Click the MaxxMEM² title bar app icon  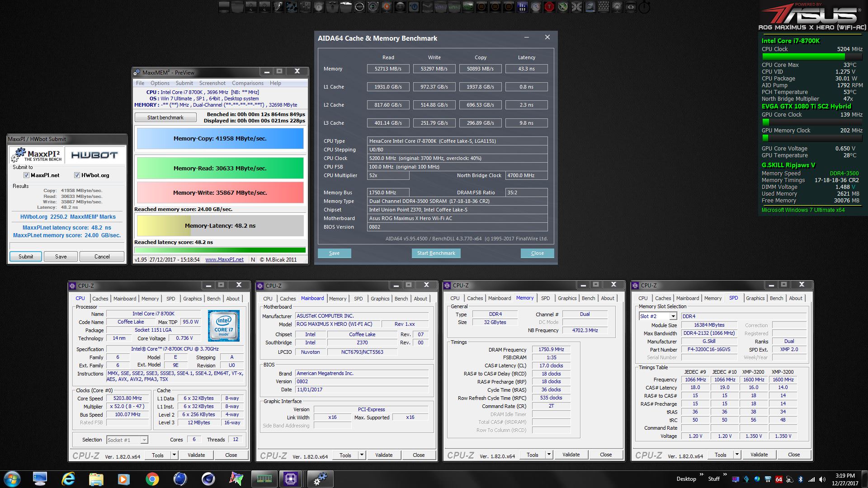(x=137, y=72)
